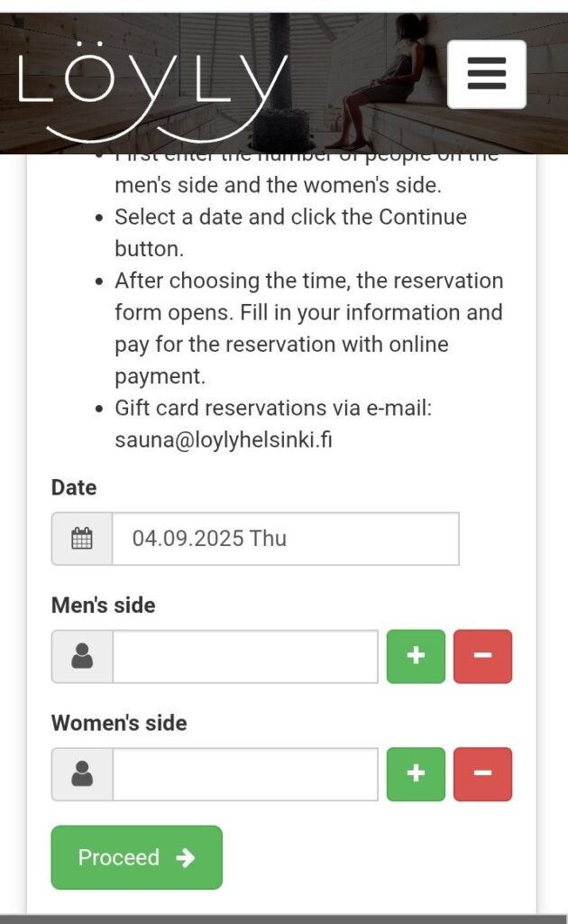The width and height of the screenshot is (568, 924).
Task: Open the hamburger navigation menu
Action: tap(486, 74)
